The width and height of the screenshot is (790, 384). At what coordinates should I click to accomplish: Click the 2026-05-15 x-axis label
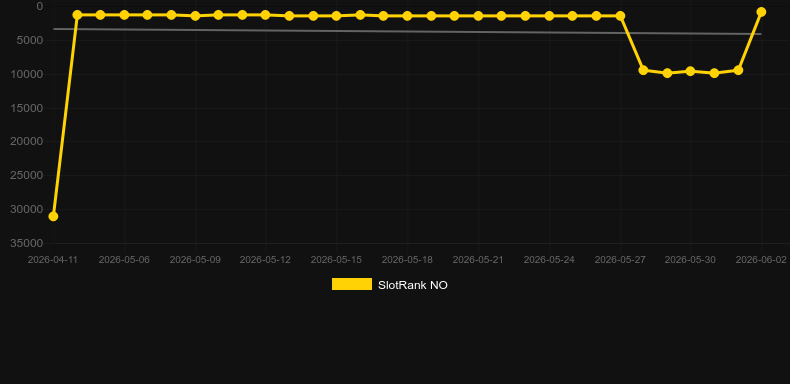tap(336, 260)
